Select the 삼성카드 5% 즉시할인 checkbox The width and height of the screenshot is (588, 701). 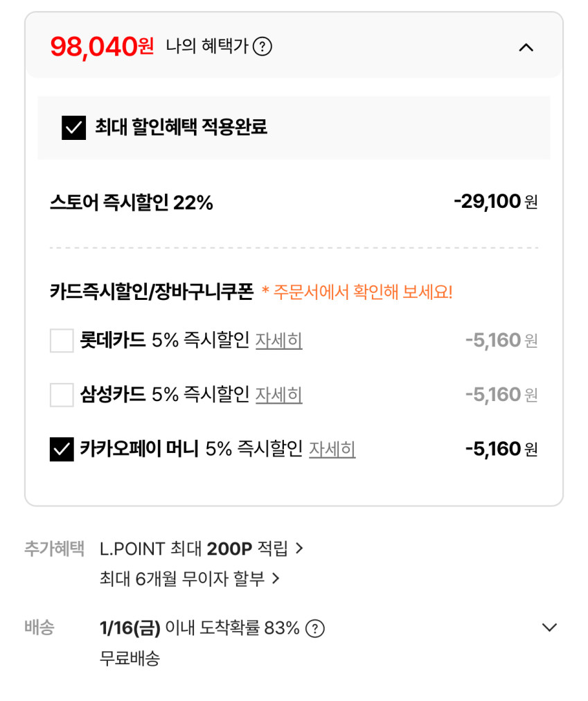pyautogui.click(x=62, y=395)
